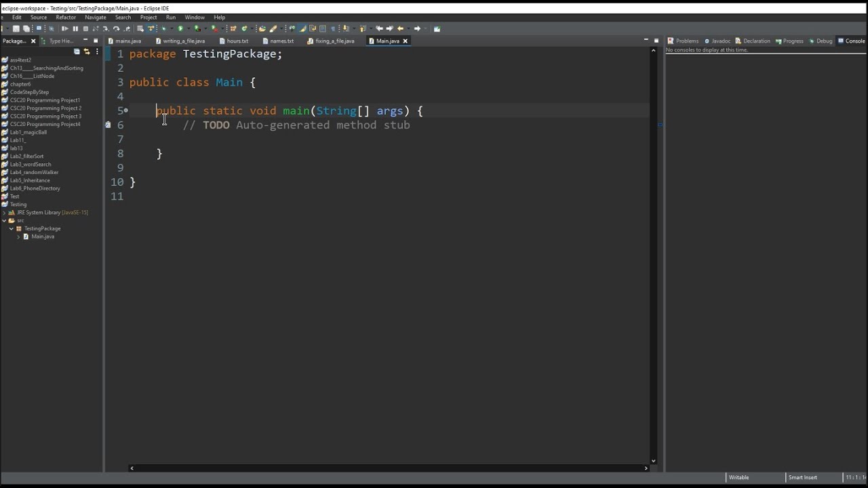868x488 pixels.
Task: Select the Lab4_randomWalker project
Action: tap(34, 173)
